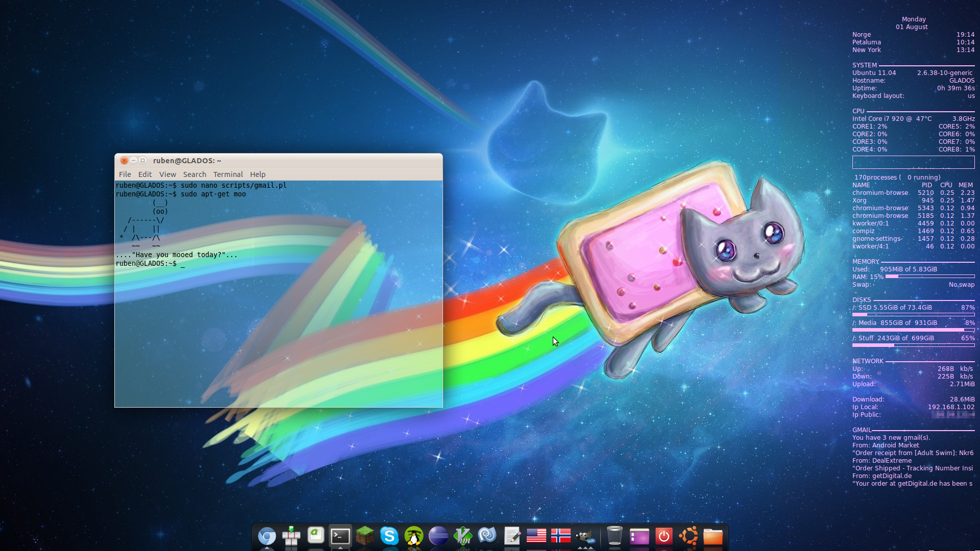This screenshot has width=980, height=551.
Task: Open Vim from the dock
Action: (x=463, y=536)
